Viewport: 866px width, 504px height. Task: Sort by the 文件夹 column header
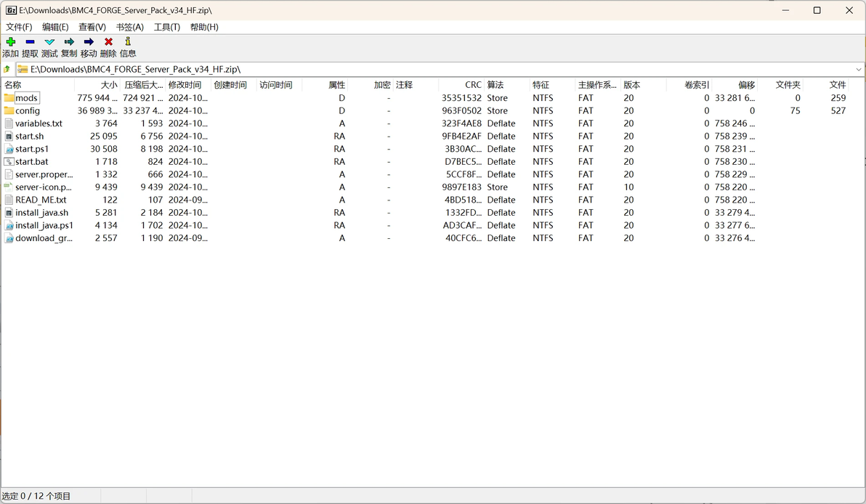[780, 85]
